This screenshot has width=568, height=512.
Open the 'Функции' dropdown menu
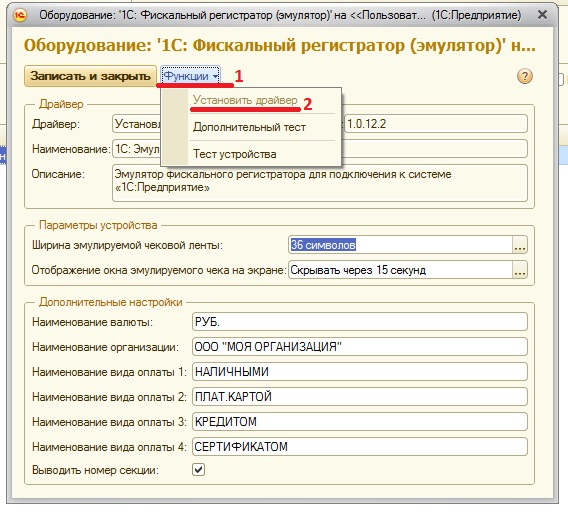pos(191,76)
